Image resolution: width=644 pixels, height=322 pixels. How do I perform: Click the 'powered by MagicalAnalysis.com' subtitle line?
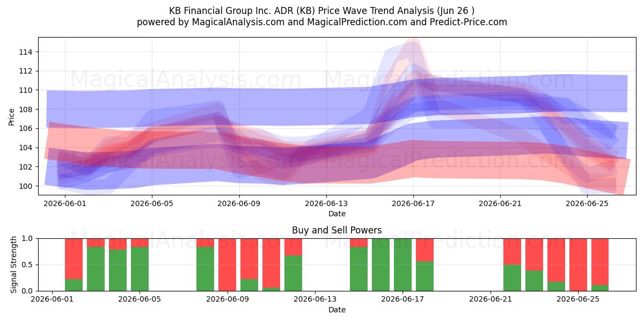[322, 22]
